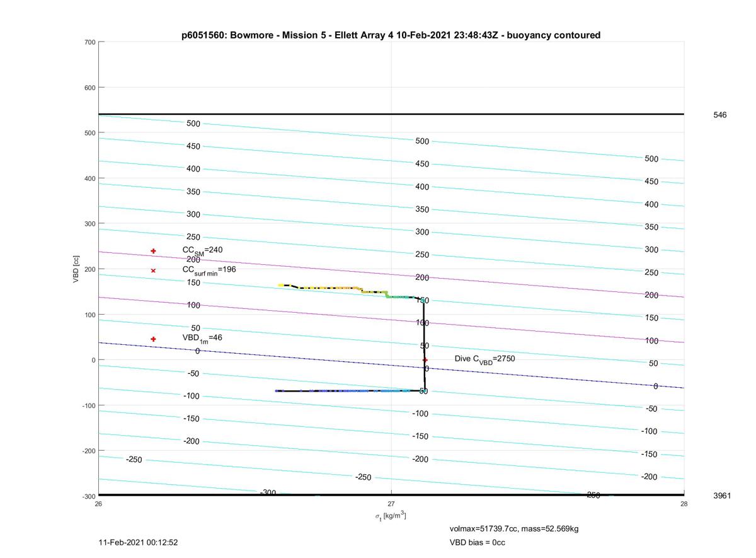Click the 546 label right of the plot
The height and width of the screenshot is (558, 756).
(720, 115)
